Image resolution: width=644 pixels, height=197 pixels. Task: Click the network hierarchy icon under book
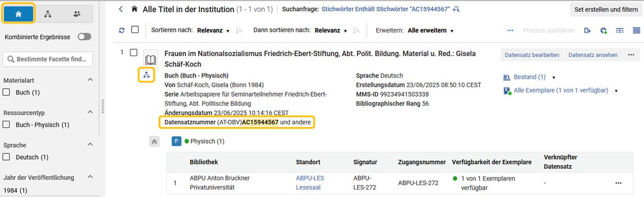[x=147, y=75]
